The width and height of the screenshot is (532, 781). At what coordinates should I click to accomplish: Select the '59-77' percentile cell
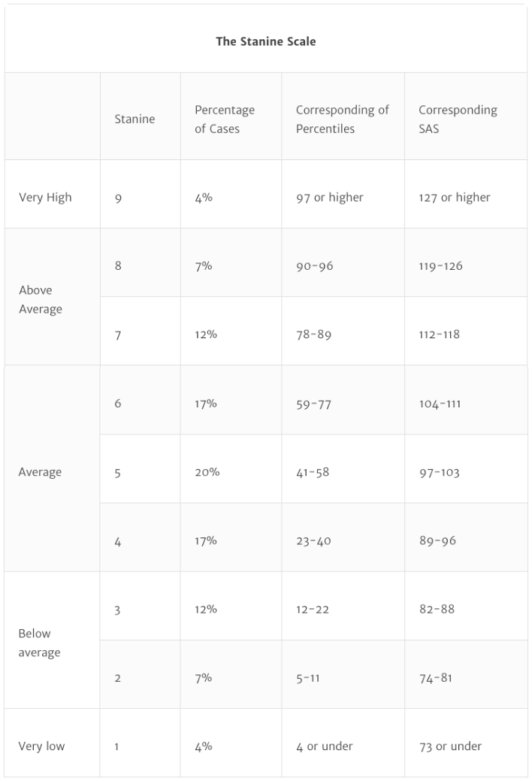pos(314,404)
